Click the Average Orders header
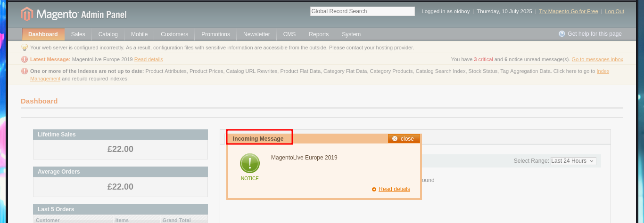 pos(120,172)
